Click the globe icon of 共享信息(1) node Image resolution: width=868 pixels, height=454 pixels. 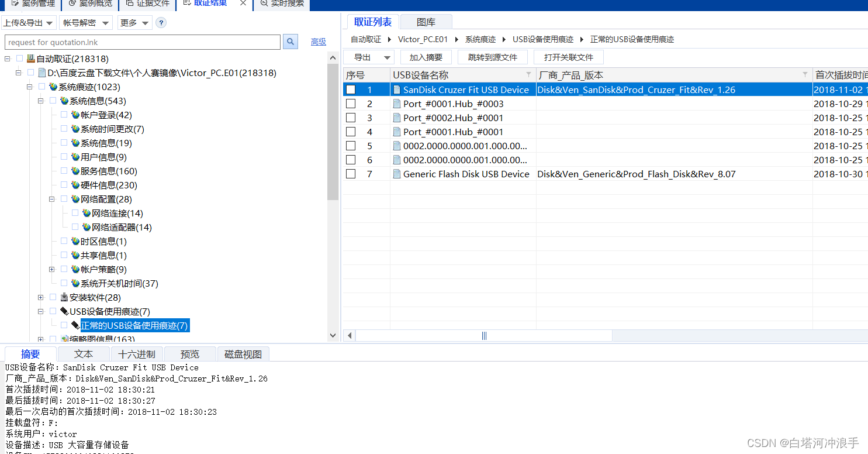[75, 255]
